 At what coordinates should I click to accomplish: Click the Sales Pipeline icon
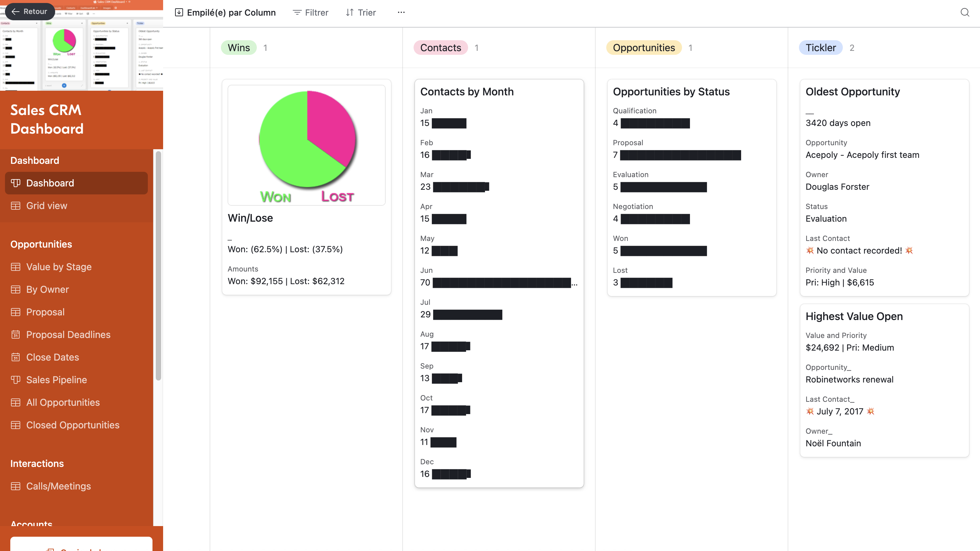coord(16,380)
